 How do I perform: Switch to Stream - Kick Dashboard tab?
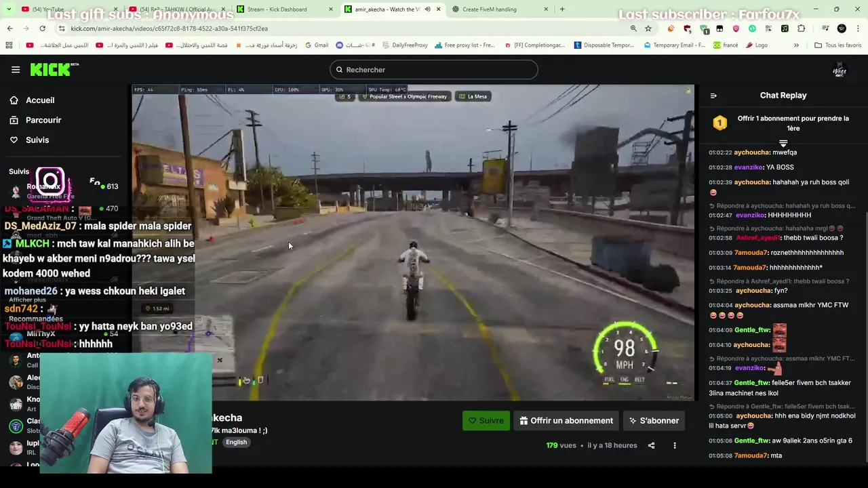[285, 9]
